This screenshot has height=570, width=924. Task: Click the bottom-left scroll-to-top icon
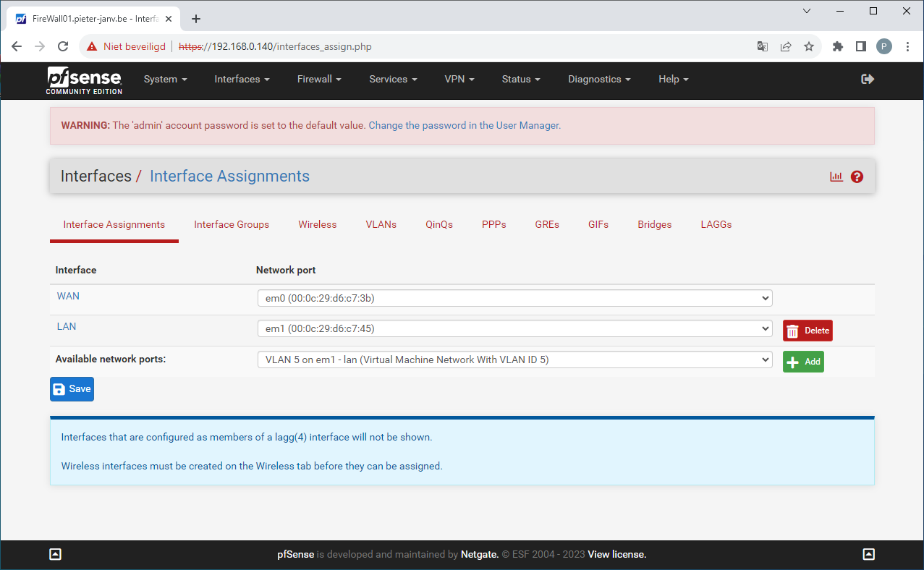(x=55, y=554)
